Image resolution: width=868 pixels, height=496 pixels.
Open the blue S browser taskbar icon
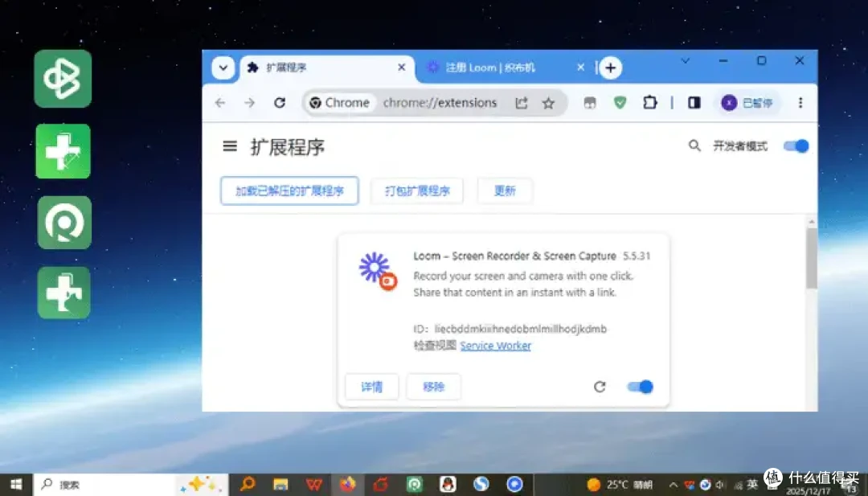(481, 485)
